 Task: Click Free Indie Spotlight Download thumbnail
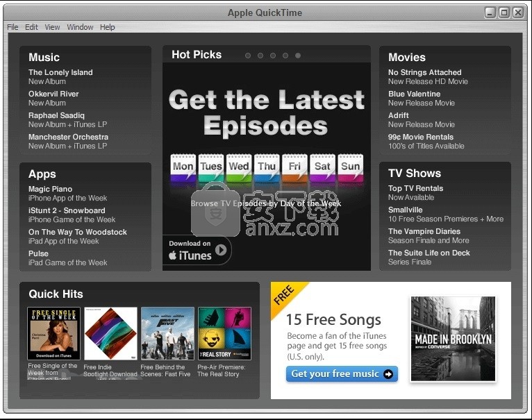[x=110, y=333]
